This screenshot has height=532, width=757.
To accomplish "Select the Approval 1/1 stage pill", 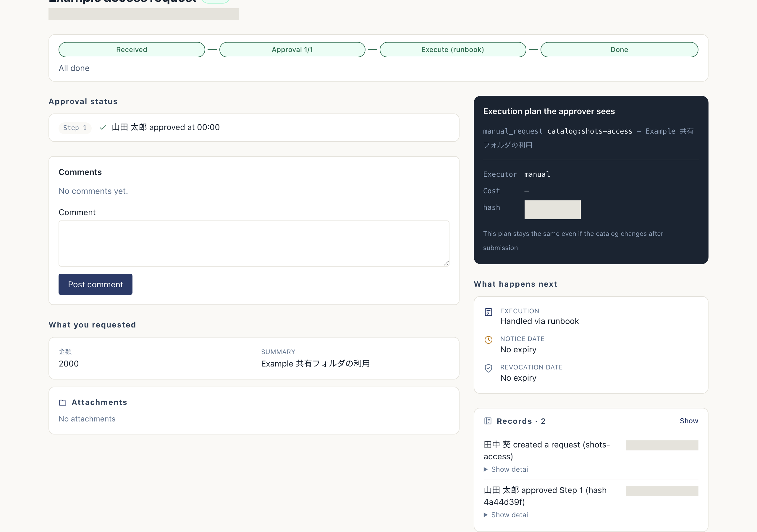I will point(292,50).
